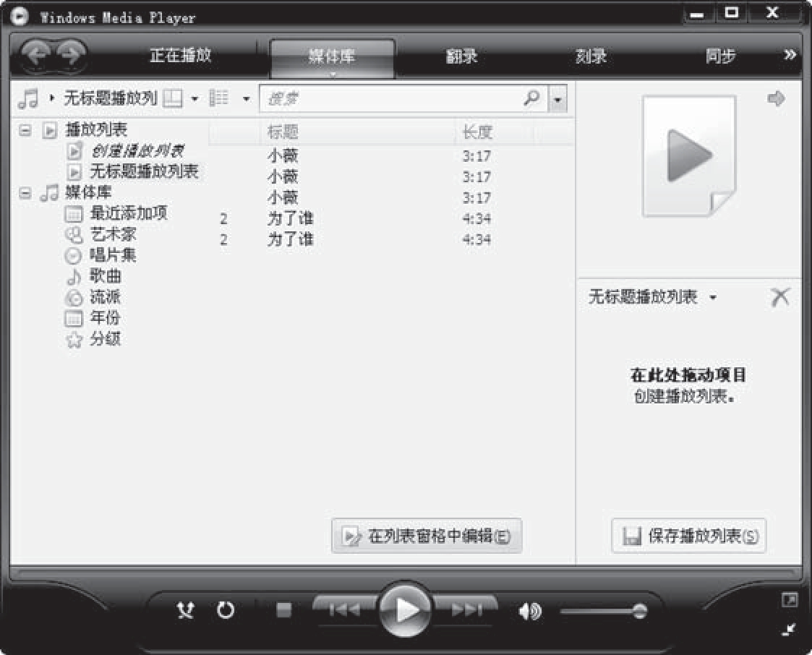
Task: Click the magnifier search icon
Action: coord(532,98)
